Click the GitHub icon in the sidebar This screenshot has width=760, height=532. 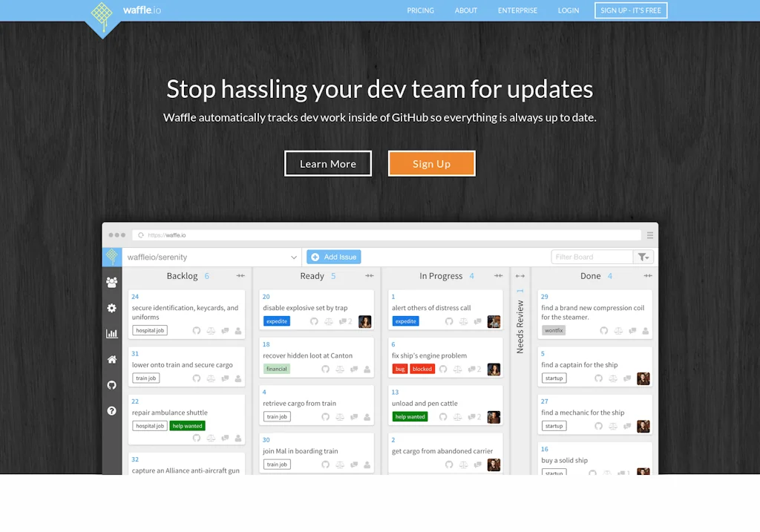(x=112, y=385)
